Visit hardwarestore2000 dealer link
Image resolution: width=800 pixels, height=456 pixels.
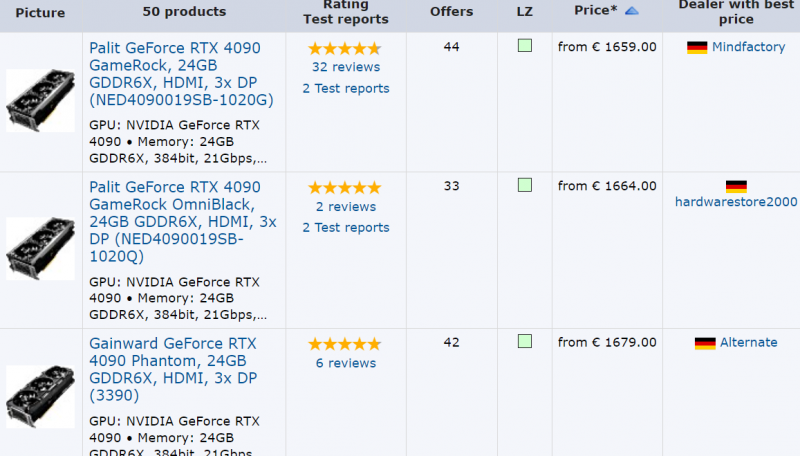pos(736,202)
